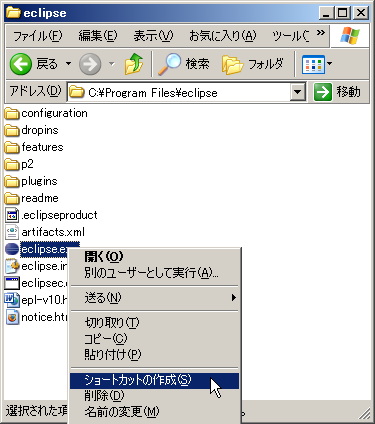Choose 削除(D) in context menu

[154, 396]
